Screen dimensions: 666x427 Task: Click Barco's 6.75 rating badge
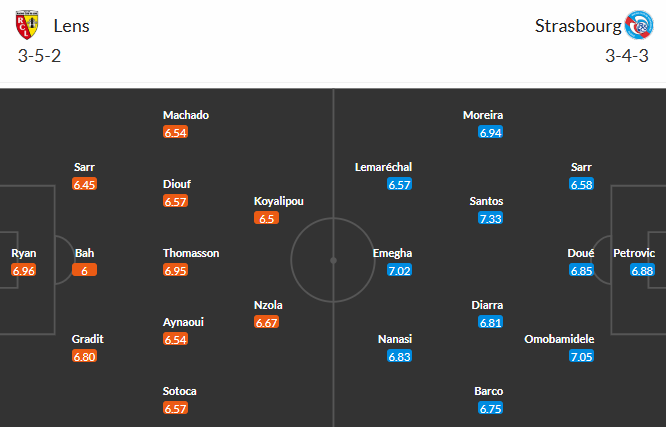pos(490,409)
